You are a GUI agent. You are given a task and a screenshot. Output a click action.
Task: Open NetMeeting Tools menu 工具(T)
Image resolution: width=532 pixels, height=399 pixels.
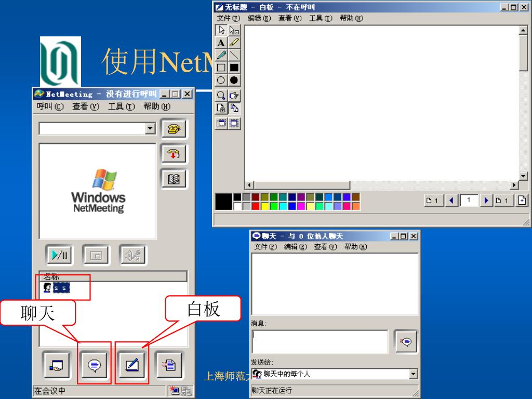pyautogui.click(x=121, y=107)
